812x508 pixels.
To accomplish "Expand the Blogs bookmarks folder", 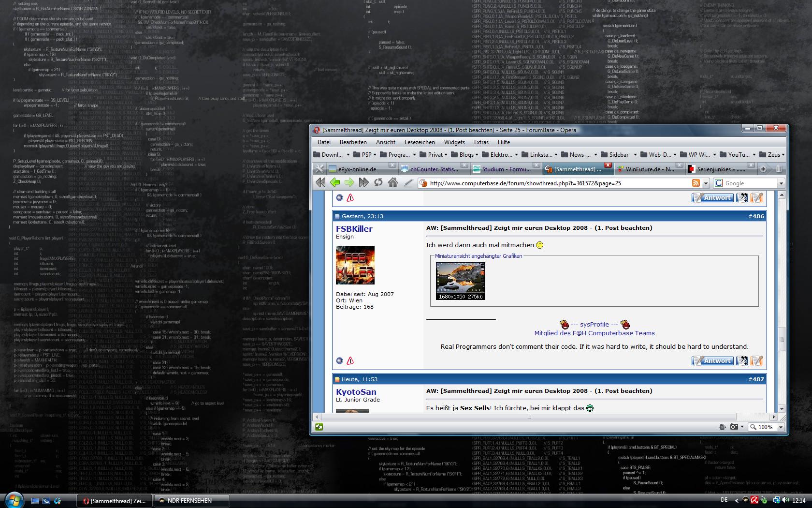I will pos(464,155).
